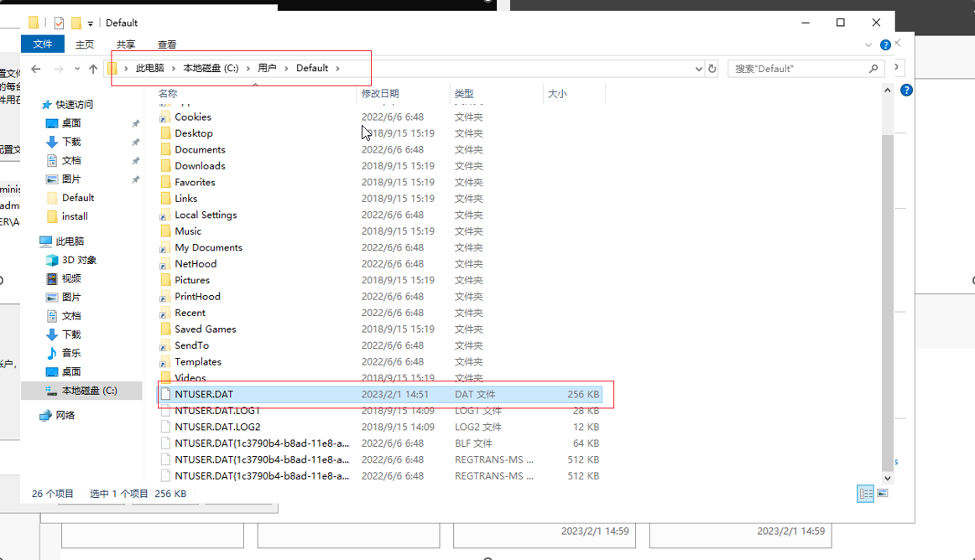Screen dimensions: 975x560
Task: Sort by 修改日期 column header
Action: pos(380,93)
